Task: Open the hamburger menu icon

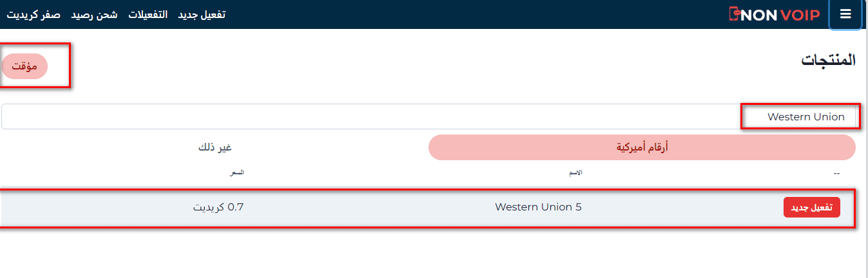Action: point(845,14)
